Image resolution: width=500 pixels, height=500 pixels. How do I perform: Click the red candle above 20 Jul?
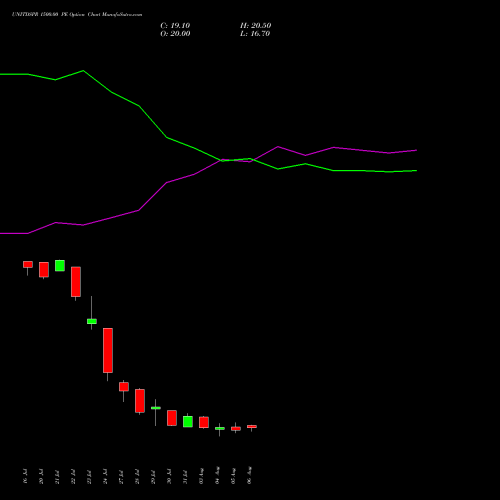[x=44, y=270]
